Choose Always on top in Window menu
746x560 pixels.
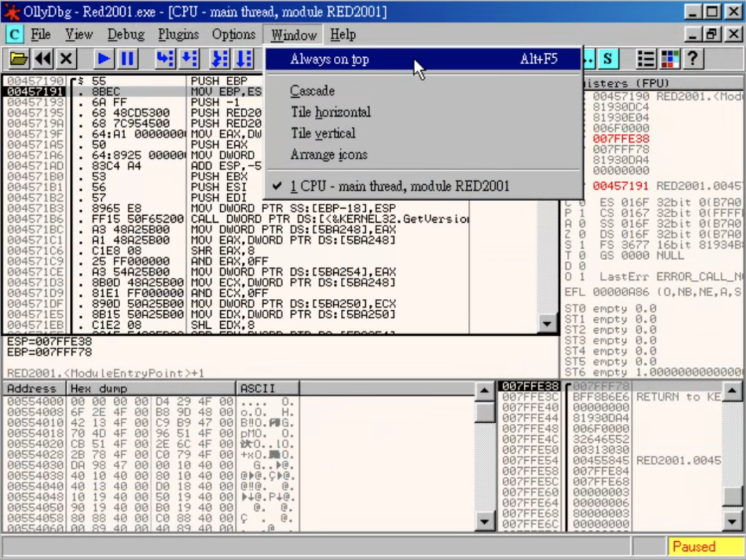click(x=423, y=59)
